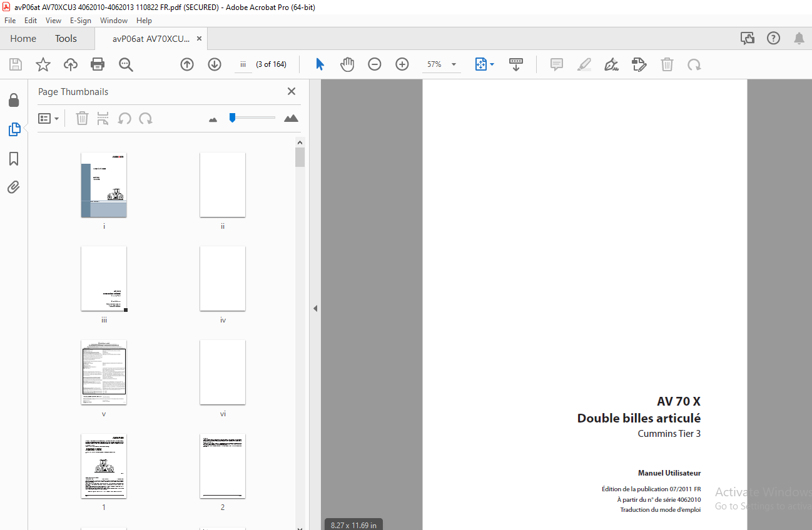Bookmark the file with the star icon
812x530 pixels.
coord(43,64)
